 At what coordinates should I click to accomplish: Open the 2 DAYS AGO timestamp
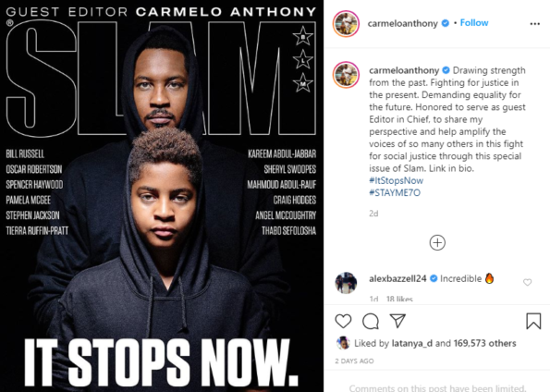354,361
